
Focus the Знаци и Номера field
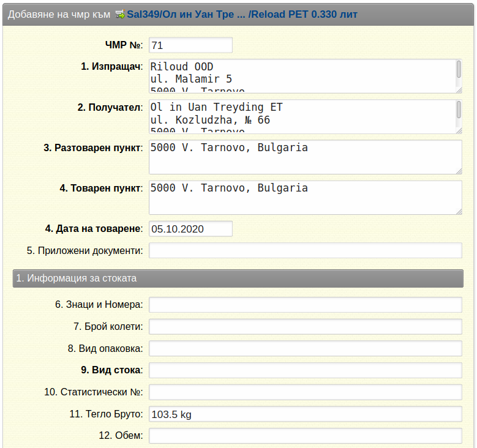pos(306,304)
